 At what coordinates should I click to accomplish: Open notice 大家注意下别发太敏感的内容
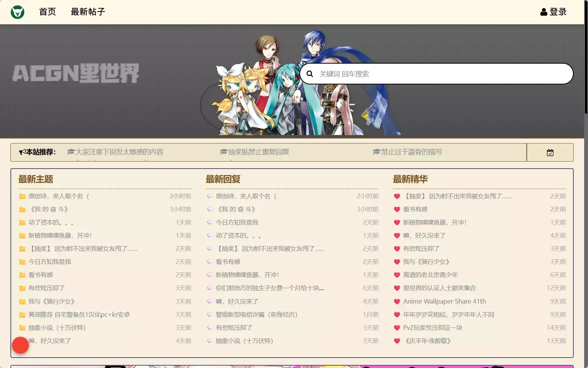click(119, 152)
